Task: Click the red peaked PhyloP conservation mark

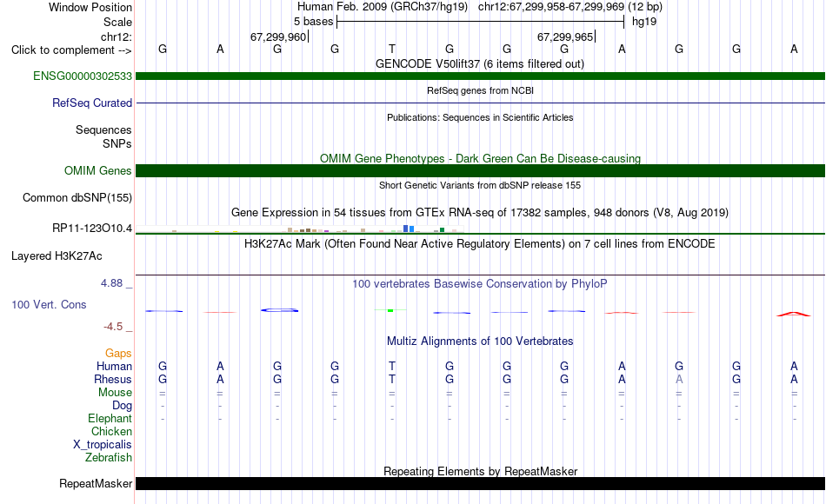Action: click(794, 315)
